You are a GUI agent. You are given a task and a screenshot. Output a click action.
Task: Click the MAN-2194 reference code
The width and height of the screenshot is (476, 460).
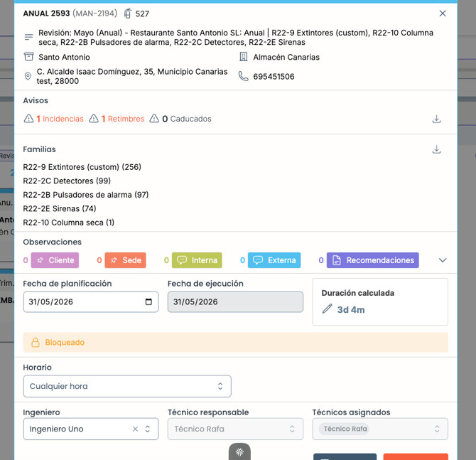(94, 14)
